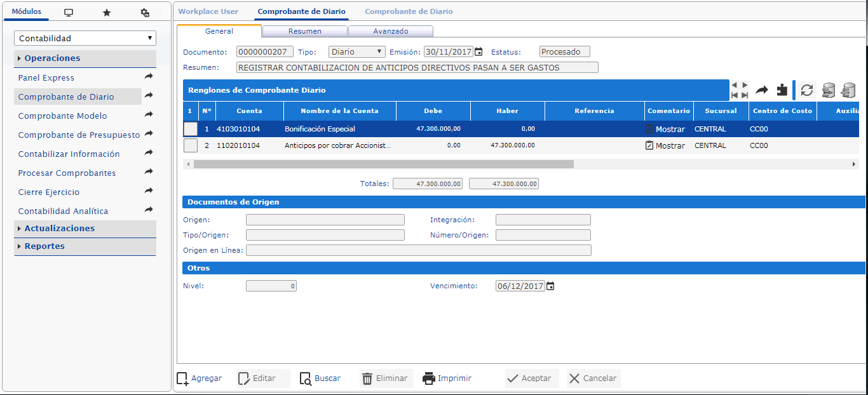Click the curved share arrow in grid toolbar

point(762,90)
